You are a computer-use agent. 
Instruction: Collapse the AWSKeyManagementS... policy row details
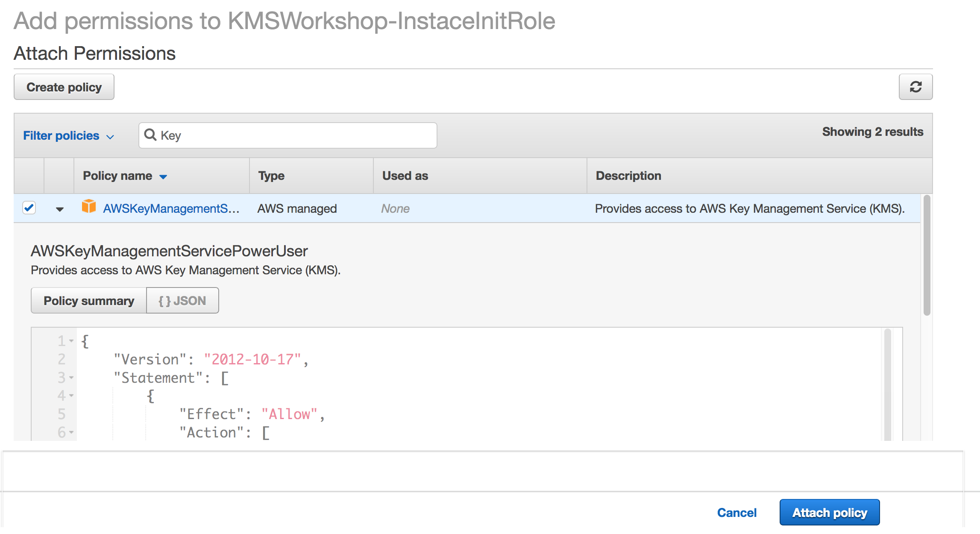[x=60, y=209]
